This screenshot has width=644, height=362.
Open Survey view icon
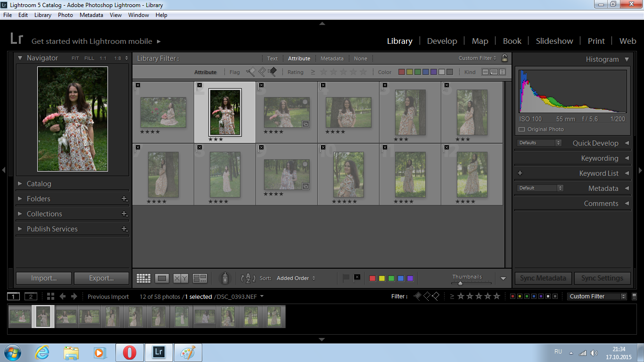tap(200, 279)
